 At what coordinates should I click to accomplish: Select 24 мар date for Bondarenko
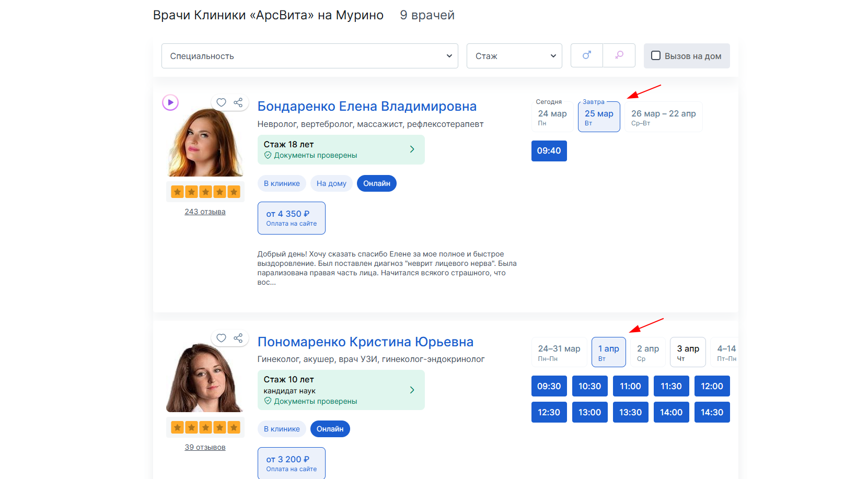[x=552, y=117]
